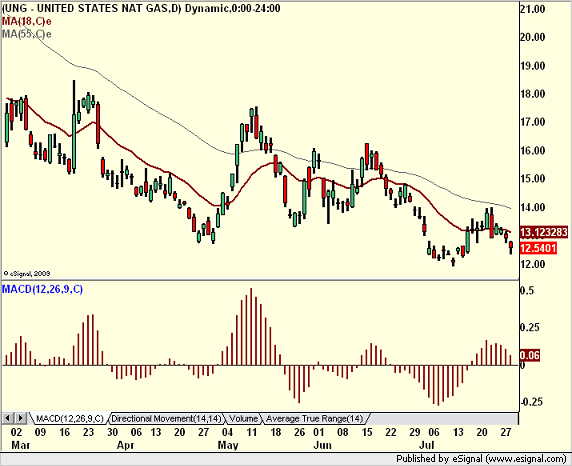Open the Volume indicator tab

pyautogui.click(x=244, y=419)
